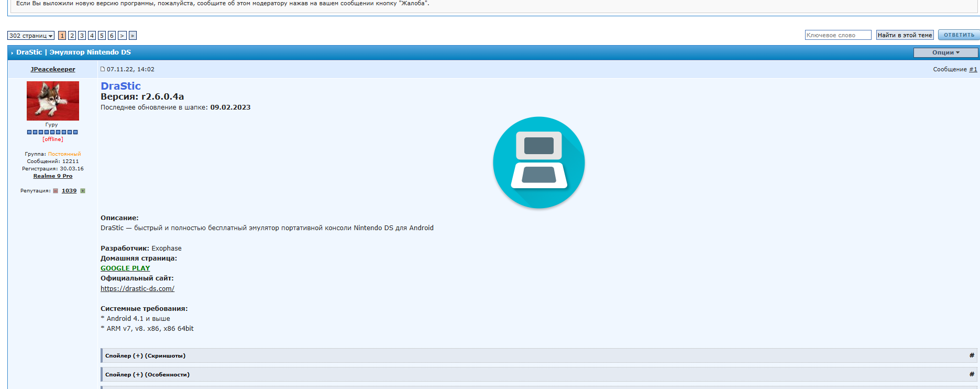Image resolution: width=980 pixels, height=389 pixels.
Task: Open the Realme 9 Pro device link
Action: 53,176
